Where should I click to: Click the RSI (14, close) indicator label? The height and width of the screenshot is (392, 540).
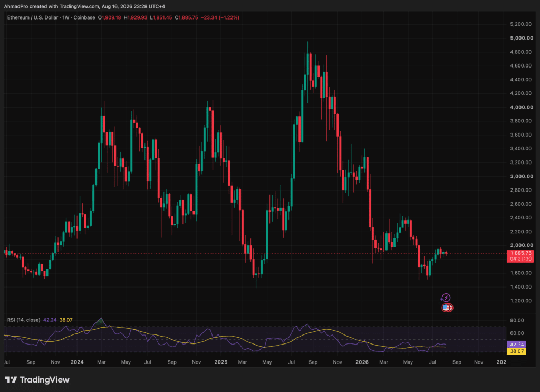(x=24, y=320)
